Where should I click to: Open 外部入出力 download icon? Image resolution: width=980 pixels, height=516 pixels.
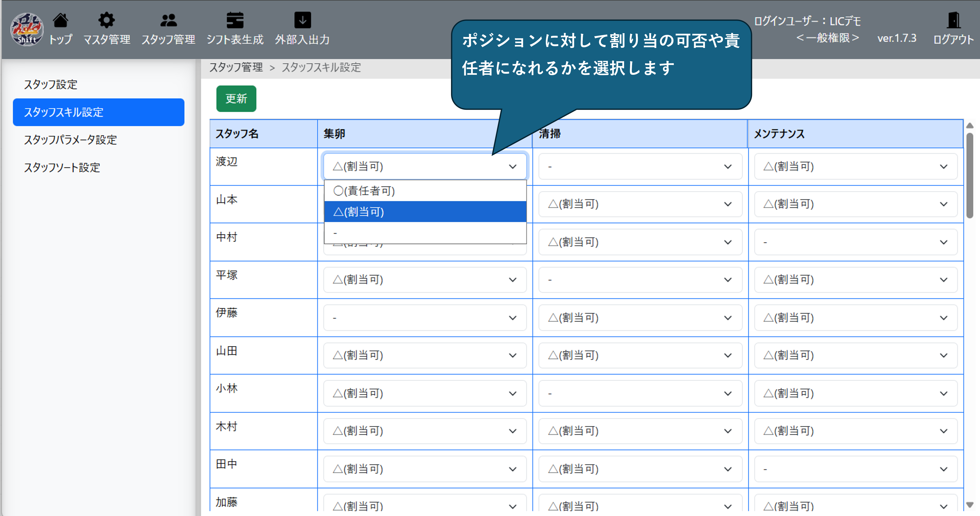pos(302,20)
